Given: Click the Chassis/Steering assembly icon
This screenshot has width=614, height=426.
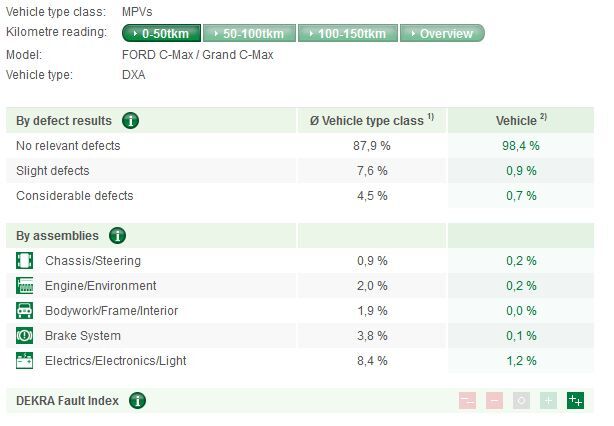Looking at the screenshot, I should click(x=25, y=261).
